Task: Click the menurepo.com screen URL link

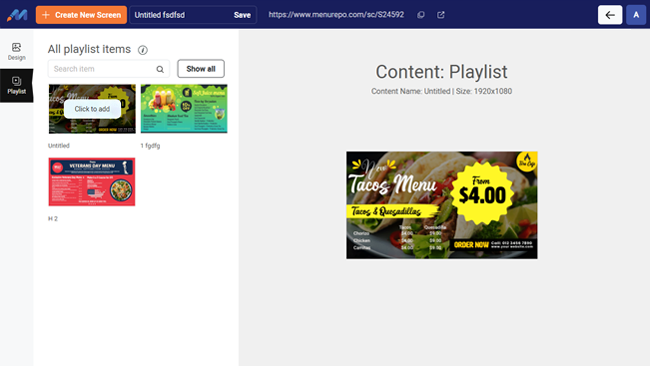Action: tap(336, 15)
